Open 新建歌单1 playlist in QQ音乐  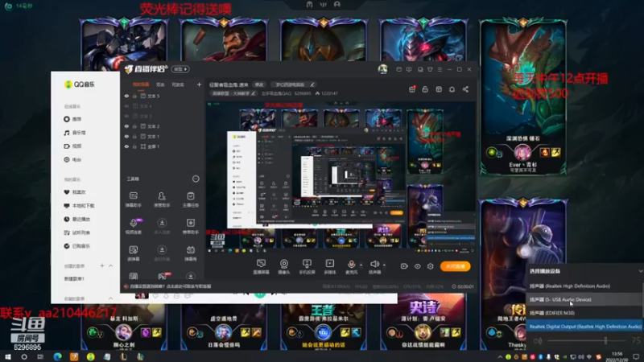(x=74, y=278)
